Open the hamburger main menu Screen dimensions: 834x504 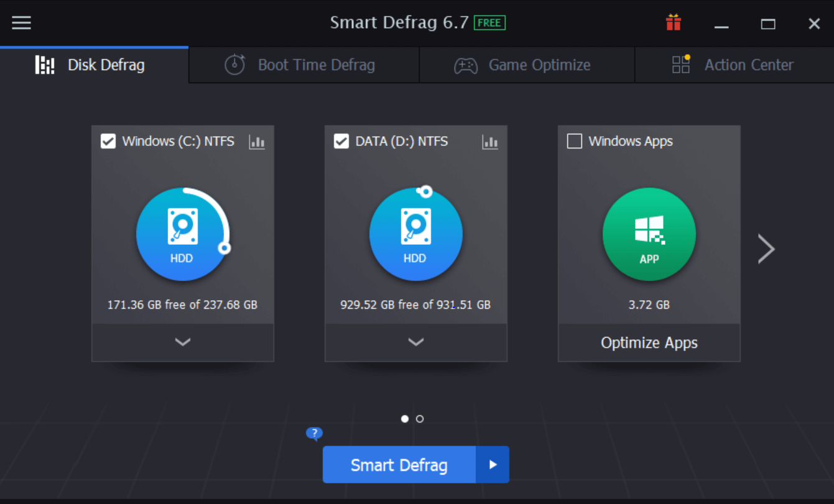click(x=21, y=22)
